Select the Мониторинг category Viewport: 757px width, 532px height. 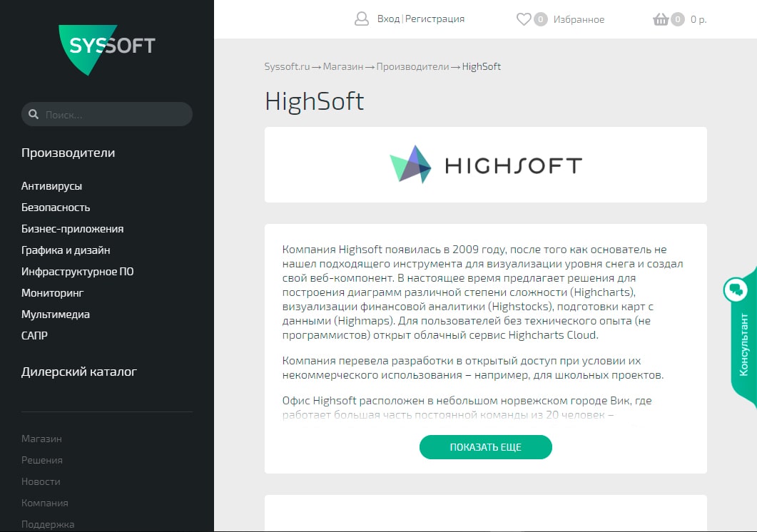tap(52, 292)
